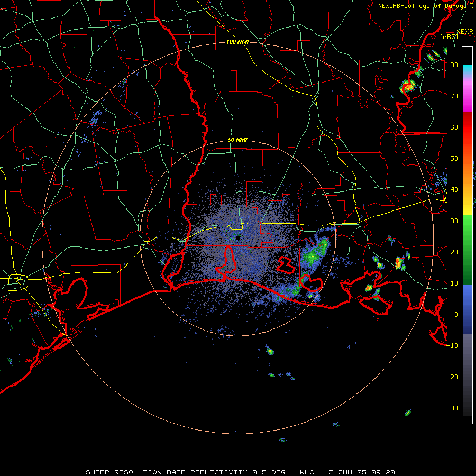The image size is (476, 476).
Task: Click the cyan top band of the color scale
Action: [x=467, y=69]
